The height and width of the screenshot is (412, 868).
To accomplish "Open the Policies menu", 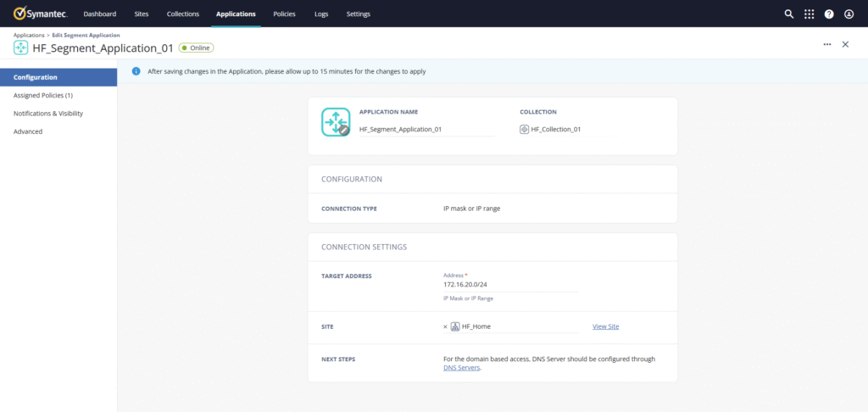I will click(x=284, y=14).
